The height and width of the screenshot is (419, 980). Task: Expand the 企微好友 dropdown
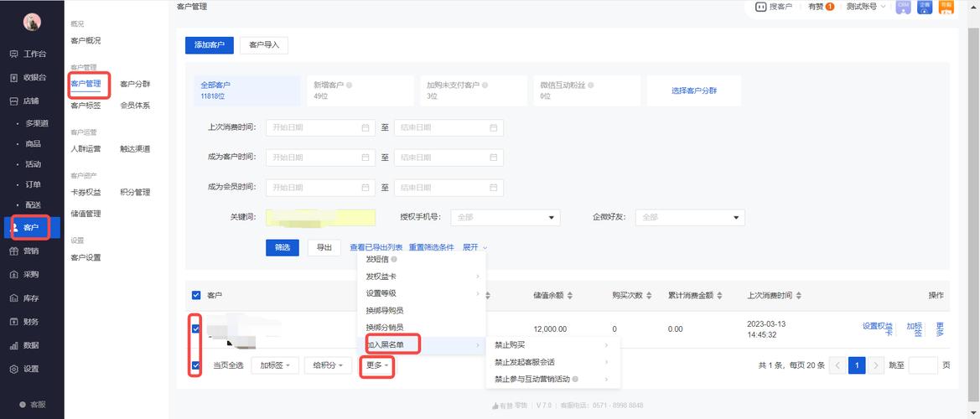690,217
